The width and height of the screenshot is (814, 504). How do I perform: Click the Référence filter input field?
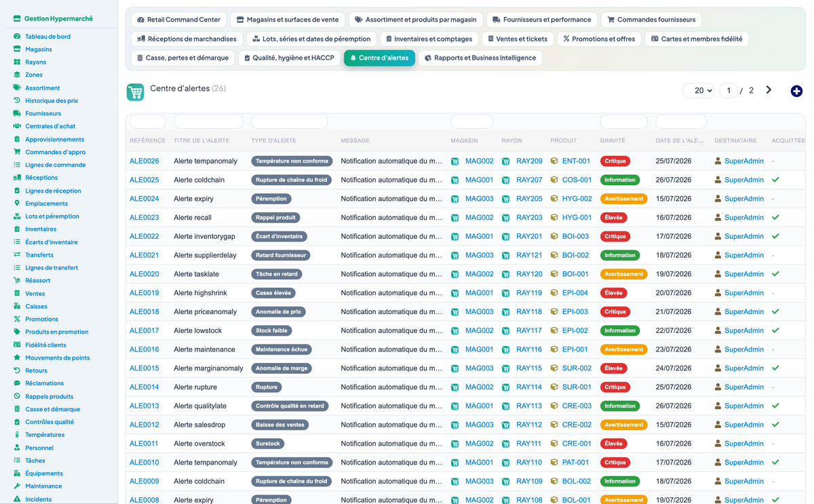(x=147, y=122)
